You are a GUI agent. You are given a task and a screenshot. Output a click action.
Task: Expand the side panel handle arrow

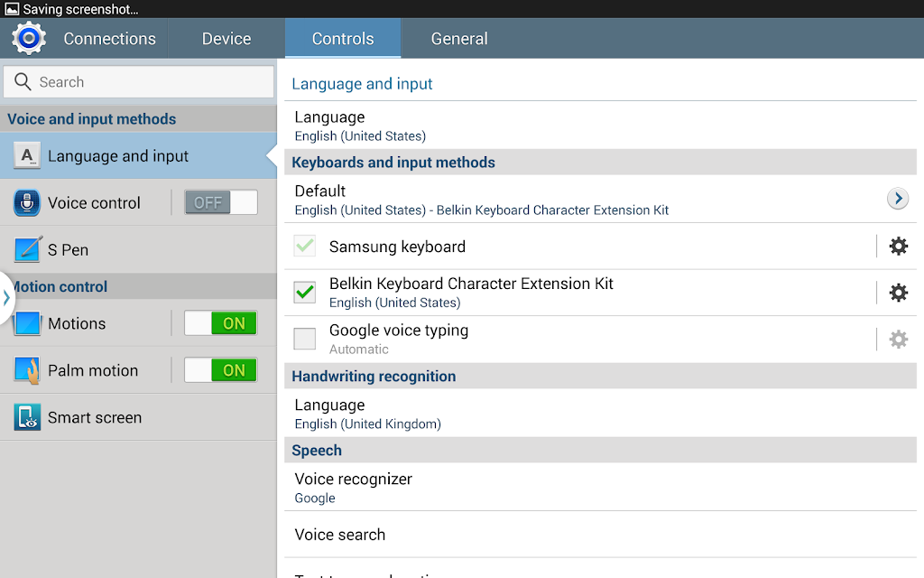coord(6,297)
